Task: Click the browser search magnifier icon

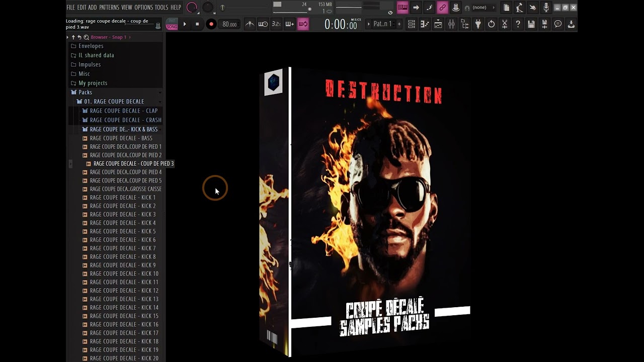Action: tap(86, 37)
